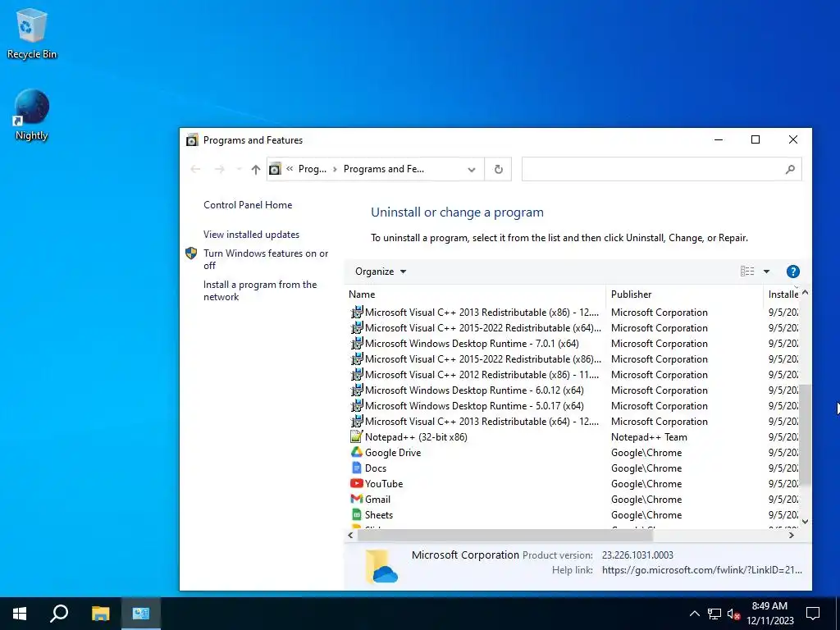This screenshot has width=840, height=630.
Task: Open the taskbar clock showing 8:49 AM
Action: 769,614
